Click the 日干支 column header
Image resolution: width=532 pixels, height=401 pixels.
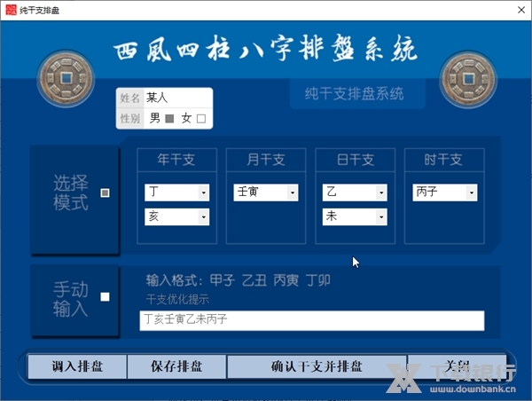(x=355, y=160)
